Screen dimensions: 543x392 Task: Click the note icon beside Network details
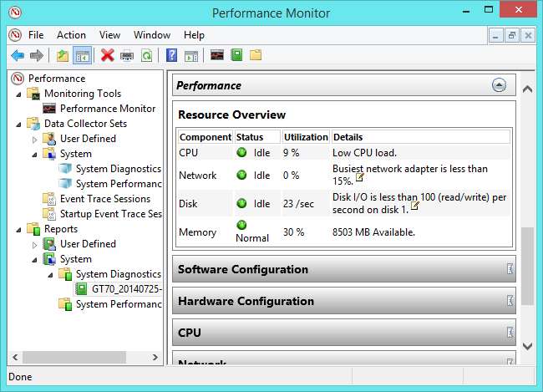[359, 178]
